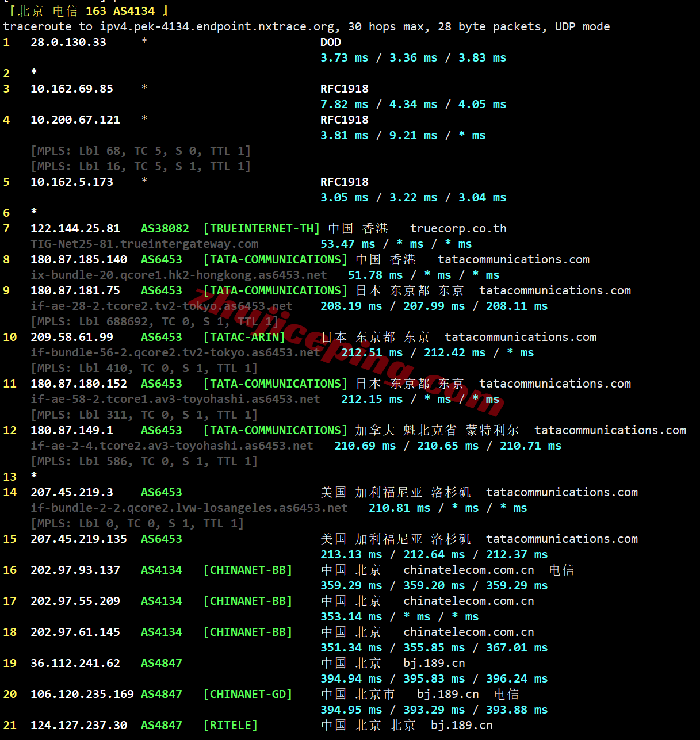Select IP address 10.162.5.173
This screenshot has width=700, height=740.
click(x=72, y=182)
